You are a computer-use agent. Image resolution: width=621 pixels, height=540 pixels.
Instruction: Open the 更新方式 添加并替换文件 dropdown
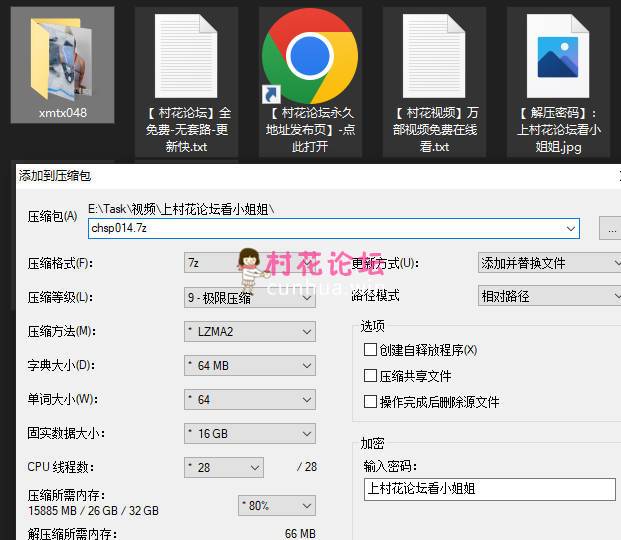pos(549,263)
